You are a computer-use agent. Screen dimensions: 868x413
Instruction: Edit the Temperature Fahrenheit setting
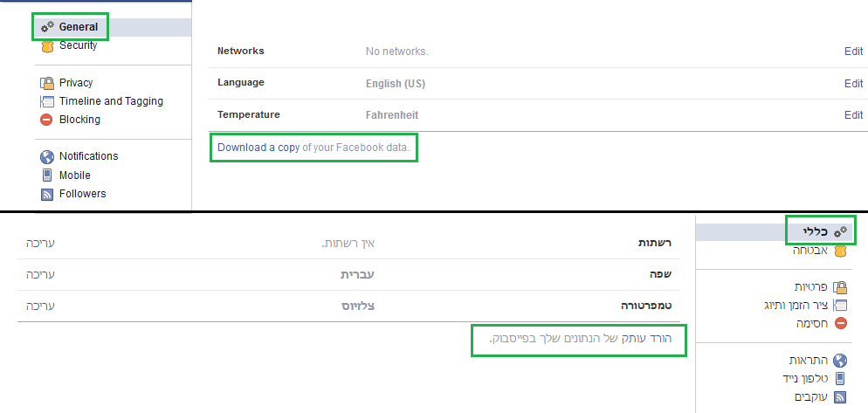click(x=853, y=115)
